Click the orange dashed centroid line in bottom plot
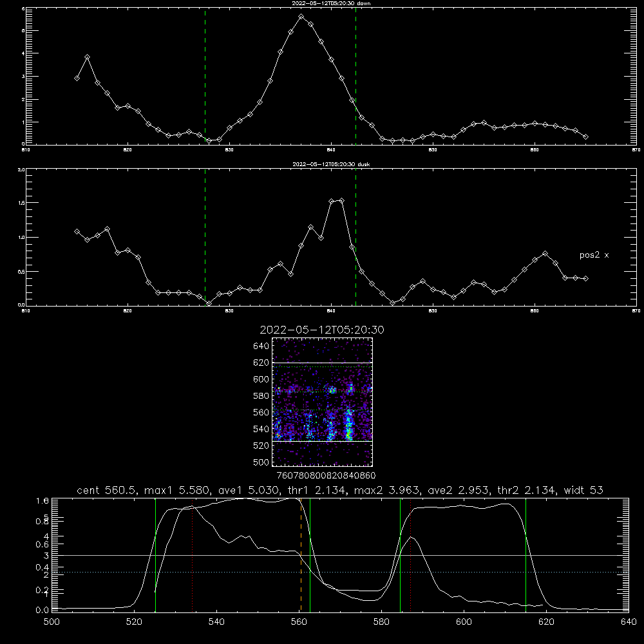This screenshot has height=644, width=644. [x=301, y=555]
